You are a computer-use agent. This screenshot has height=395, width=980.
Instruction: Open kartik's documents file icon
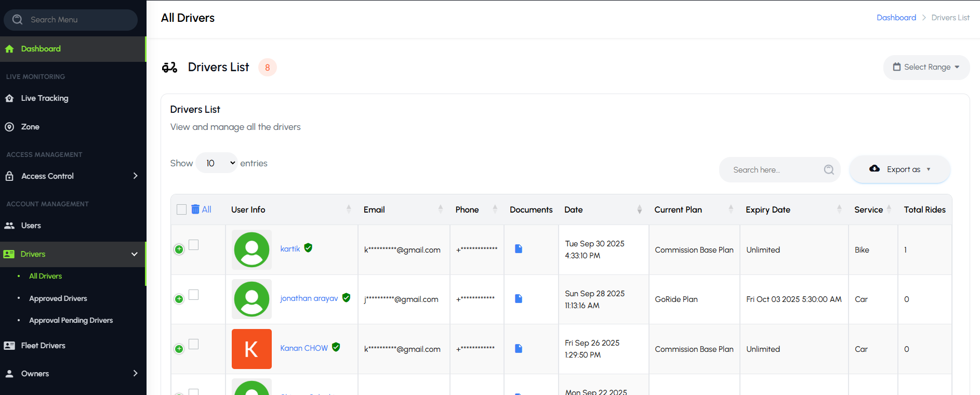[x=518, y=249]
